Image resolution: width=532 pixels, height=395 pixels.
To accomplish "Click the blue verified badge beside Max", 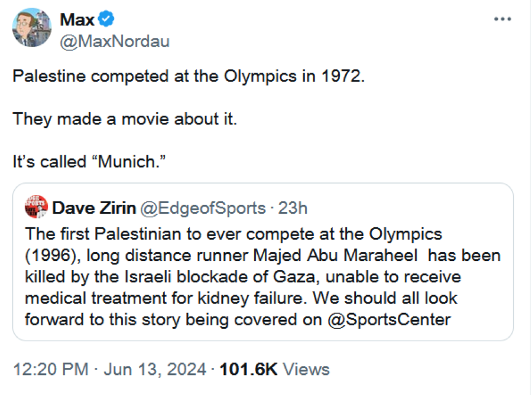I will tap(106, 19).
